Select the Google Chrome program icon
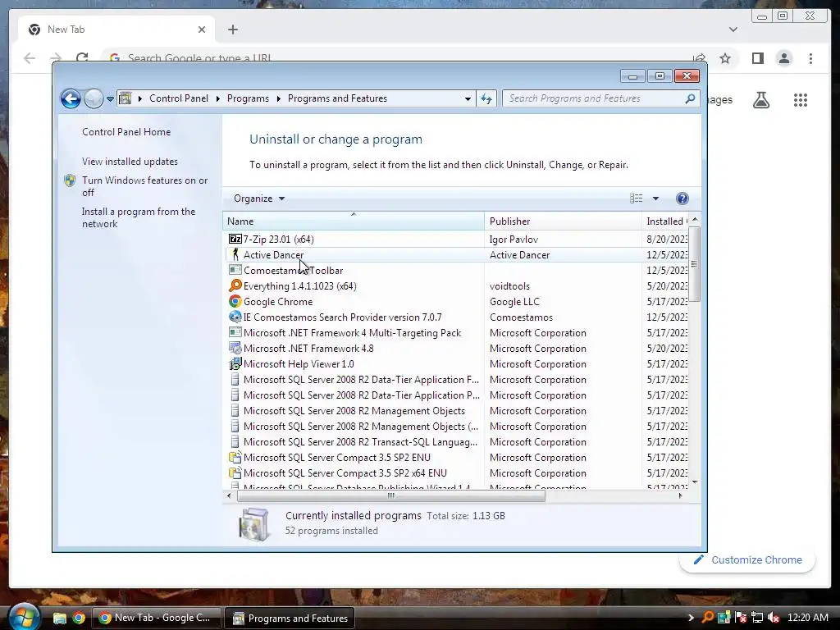The width and height of the screenshot is (840, 630). click(235, 302)
